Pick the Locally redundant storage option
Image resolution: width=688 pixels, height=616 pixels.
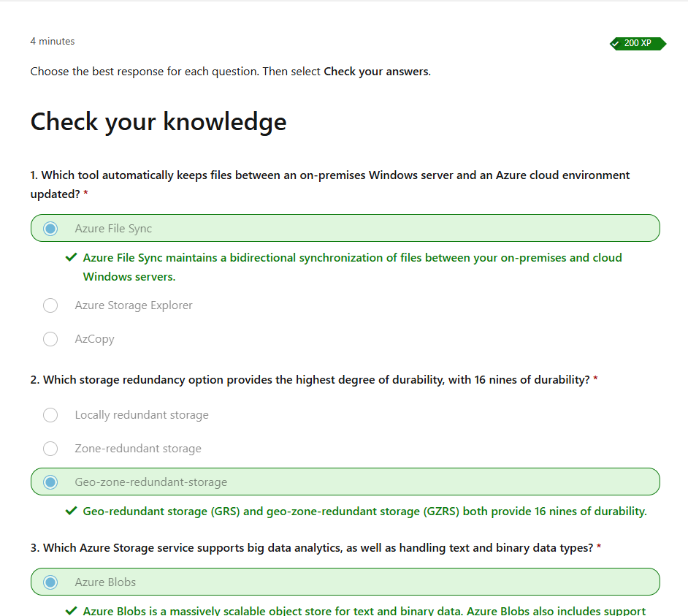coord(50,415)
